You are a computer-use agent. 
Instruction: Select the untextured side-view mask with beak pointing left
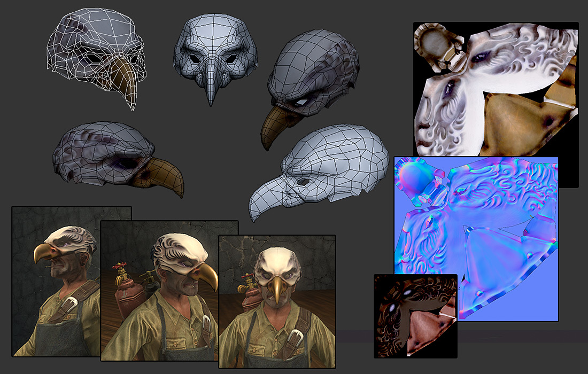click(319, 173)
